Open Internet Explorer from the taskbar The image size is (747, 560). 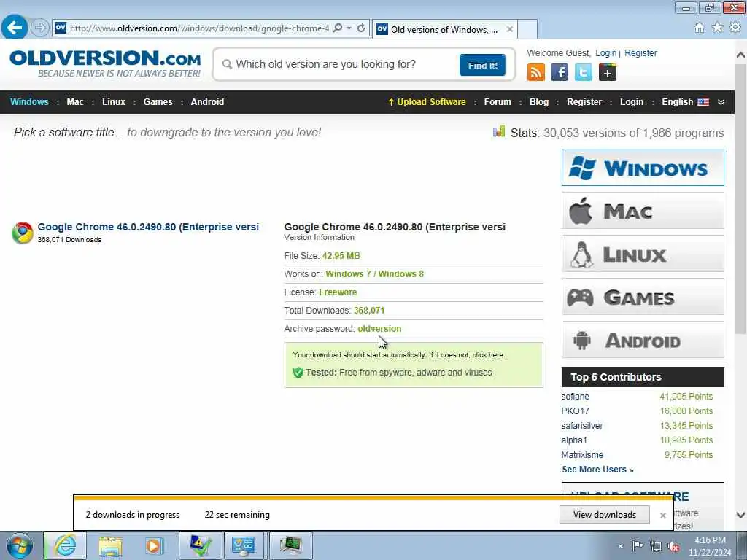click(65, 545)
